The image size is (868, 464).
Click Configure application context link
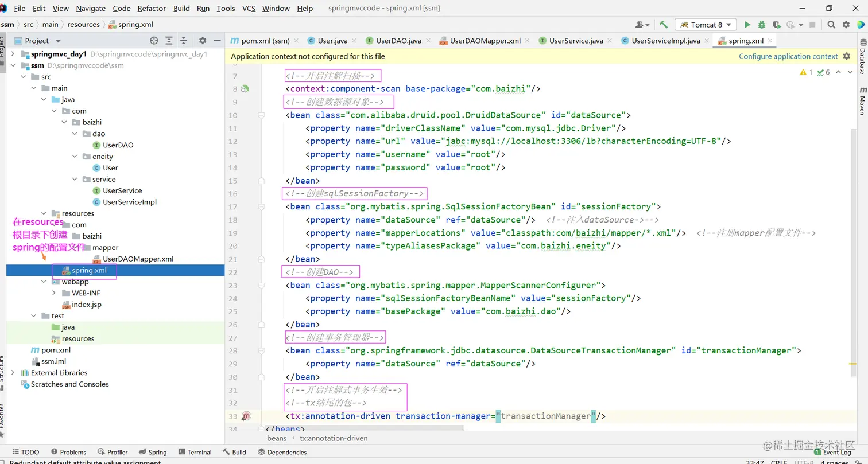click(788, 56)
